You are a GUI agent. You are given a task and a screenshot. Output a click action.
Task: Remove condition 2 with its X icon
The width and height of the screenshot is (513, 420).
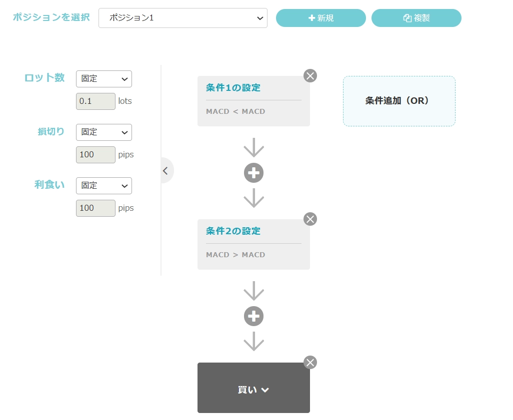(310, 219)
